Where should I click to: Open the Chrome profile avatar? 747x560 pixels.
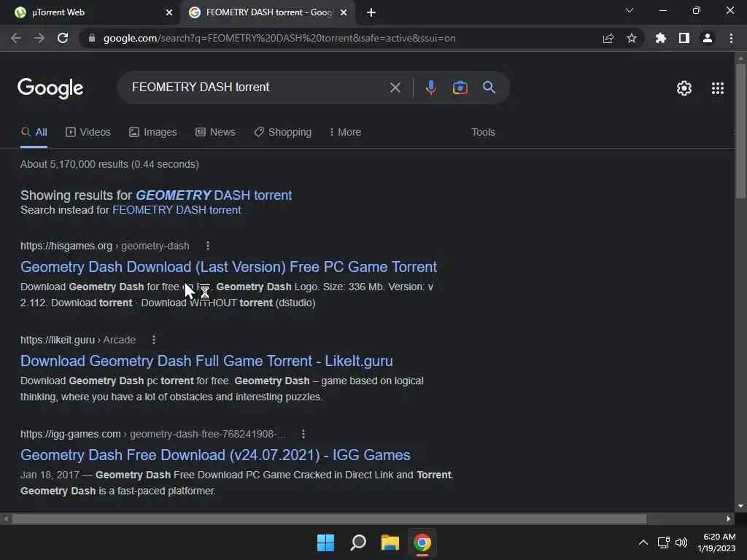(708, 38)
